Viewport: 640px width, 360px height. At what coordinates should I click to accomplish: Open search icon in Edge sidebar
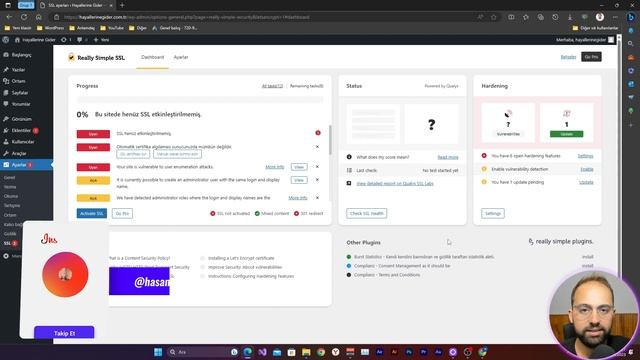(631, 43)
